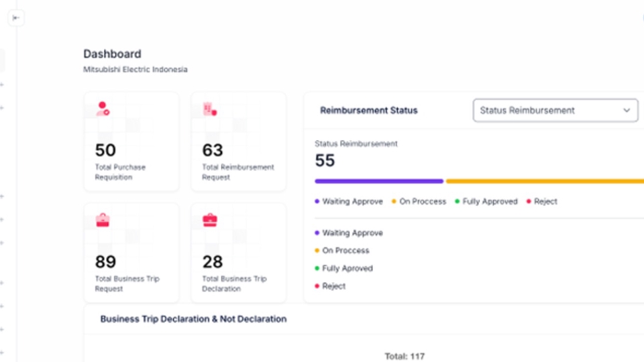
Task: Click the chevron arrow on Status Reimbursement dropdown
Action: click(x=627, y=111)
